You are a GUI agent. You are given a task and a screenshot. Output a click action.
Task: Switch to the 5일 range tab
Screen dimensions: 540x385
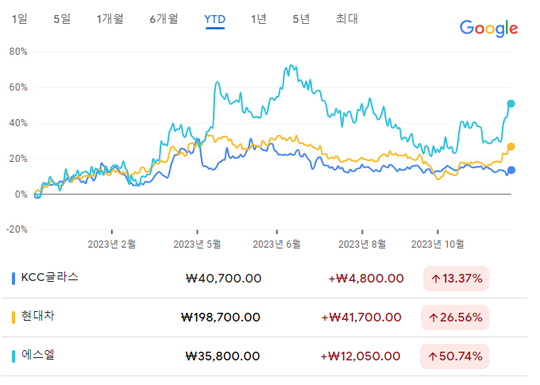[62, 19]
